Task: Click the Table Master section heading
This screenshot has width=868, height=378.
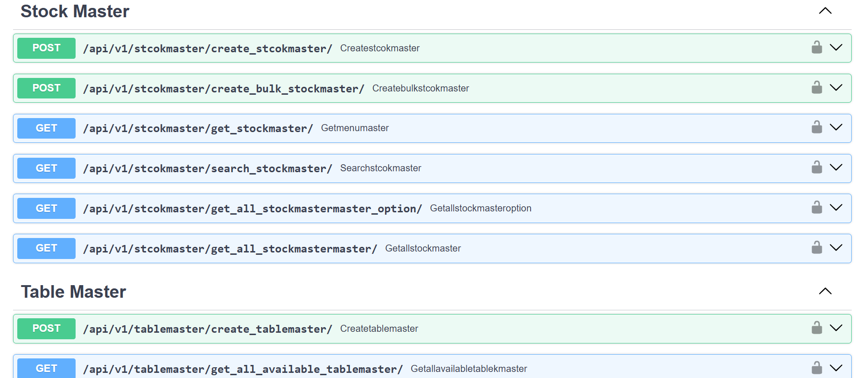Action: coord(73,292)
